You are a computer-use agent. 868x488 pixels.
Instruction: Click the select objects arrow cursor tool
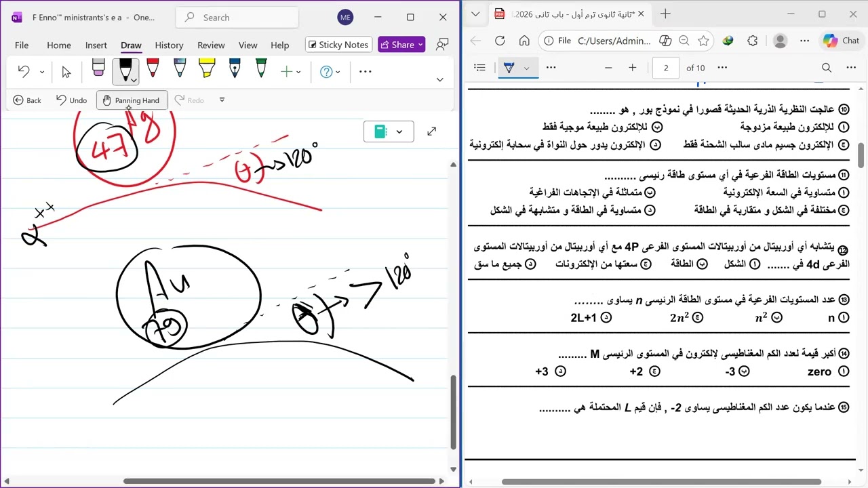coord(66,72)
